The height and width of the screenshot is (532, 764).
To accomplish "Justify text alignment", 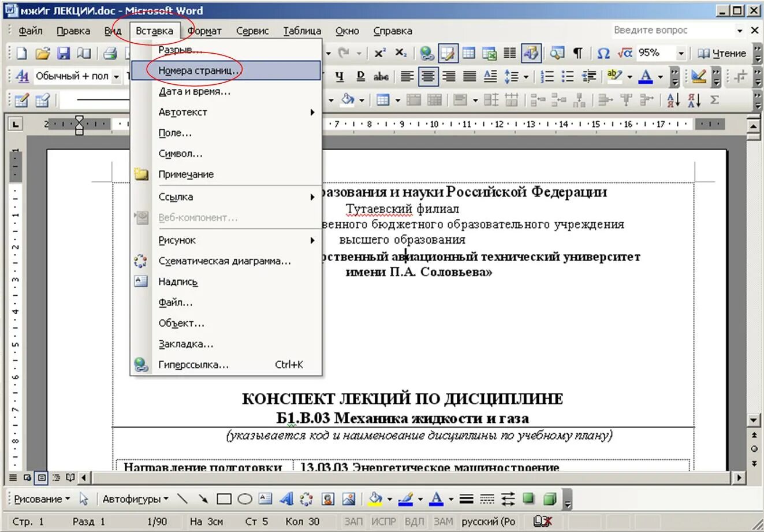I will tap(470, 76).
